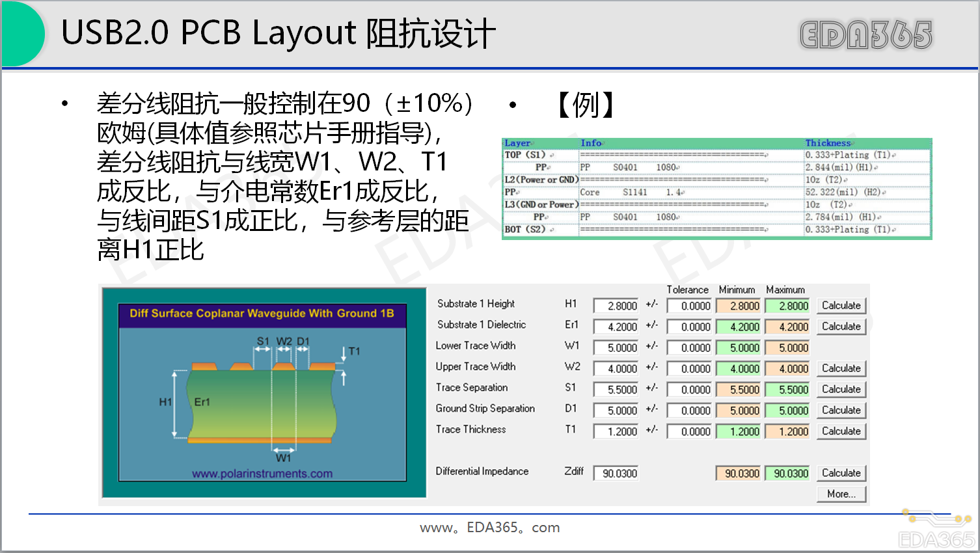Click Calculate button for Substrate 1 Height
Screen dimensions: 980x553
(x=841, y=306)
